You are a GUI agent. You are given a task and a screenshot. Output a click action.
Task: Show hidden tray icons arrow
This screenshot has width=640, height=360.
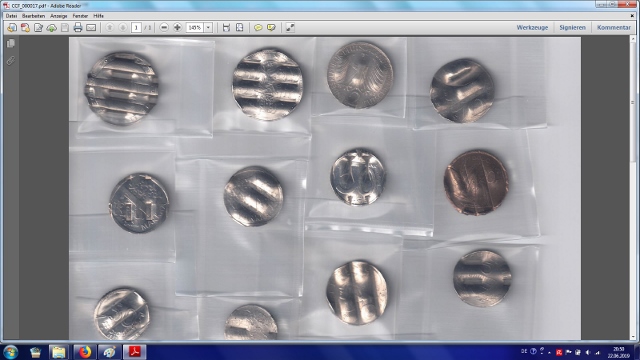[x=549, y=352]
